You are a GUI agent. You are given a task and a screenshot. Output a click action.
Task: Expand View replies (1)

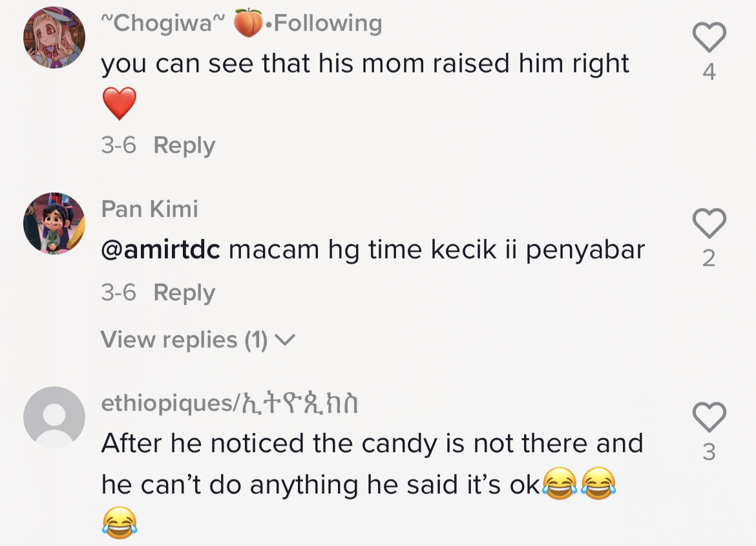click(x=185, y=340)
